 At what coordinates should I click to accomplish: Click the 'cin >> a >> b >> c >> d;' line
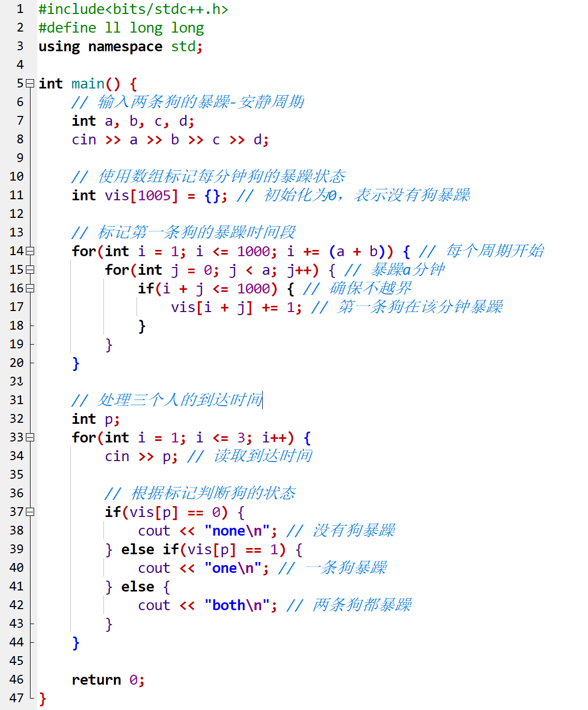[x=171, y=140]
